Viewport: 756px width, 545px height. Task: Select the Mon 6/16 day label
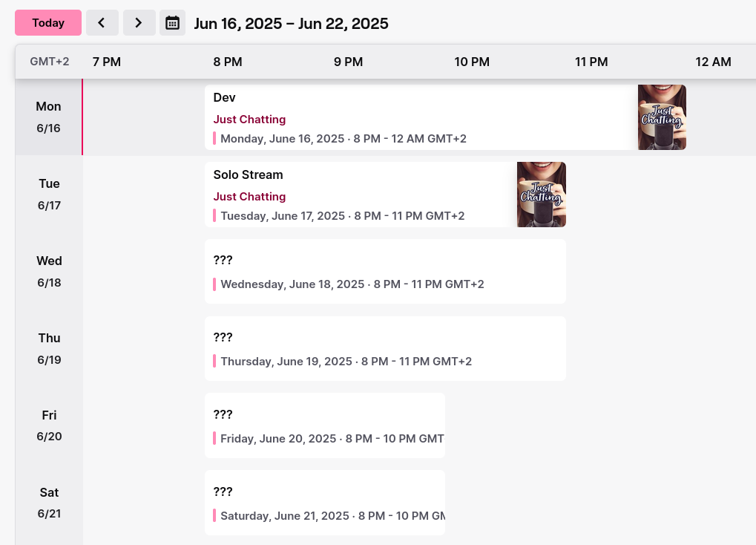point(49,117)
